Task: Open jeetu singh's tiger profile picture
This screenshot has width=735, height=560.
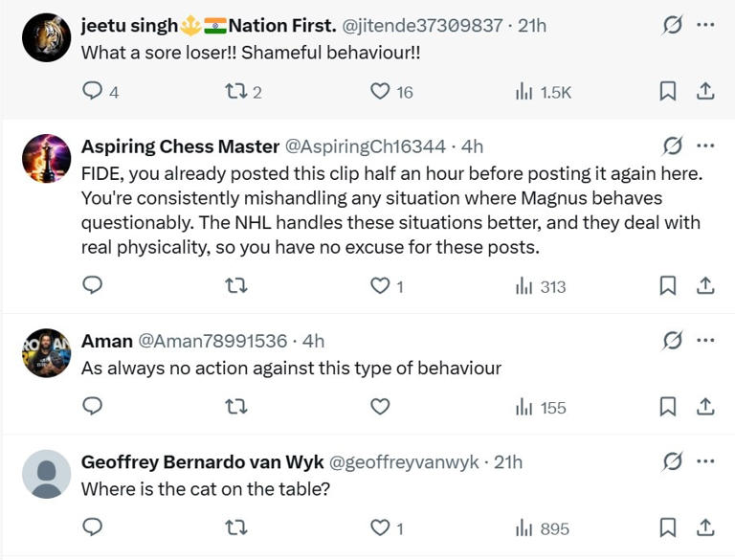Action: coord(46,37)
